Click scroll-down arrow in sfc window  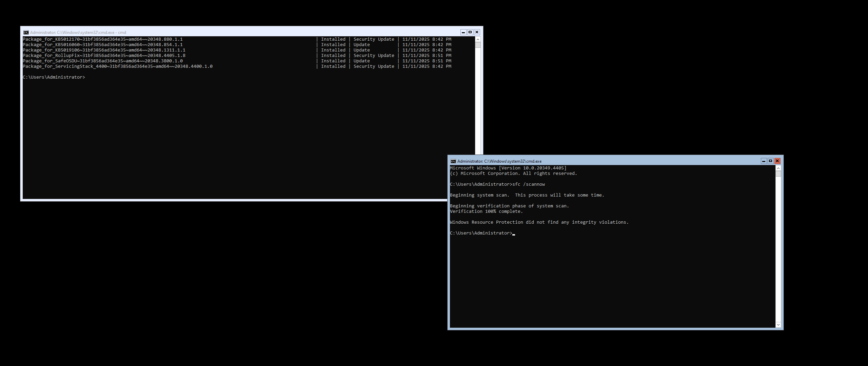(778, 325)
